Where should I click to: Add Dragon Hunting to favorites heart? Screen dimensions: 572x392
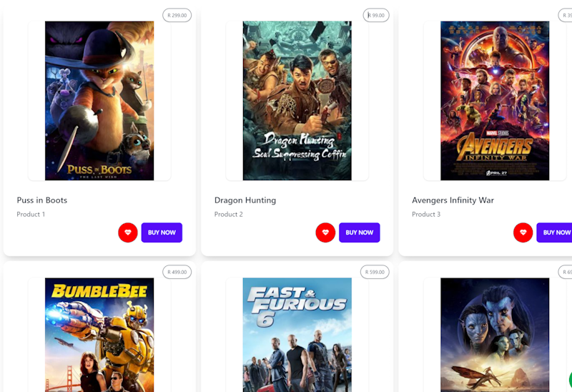(325, 232)
